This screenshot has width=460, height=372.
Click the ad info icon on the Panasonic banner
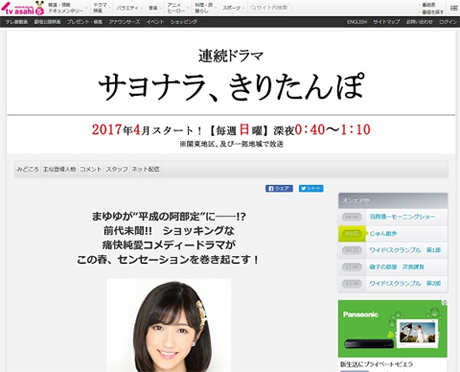(444, 303)
